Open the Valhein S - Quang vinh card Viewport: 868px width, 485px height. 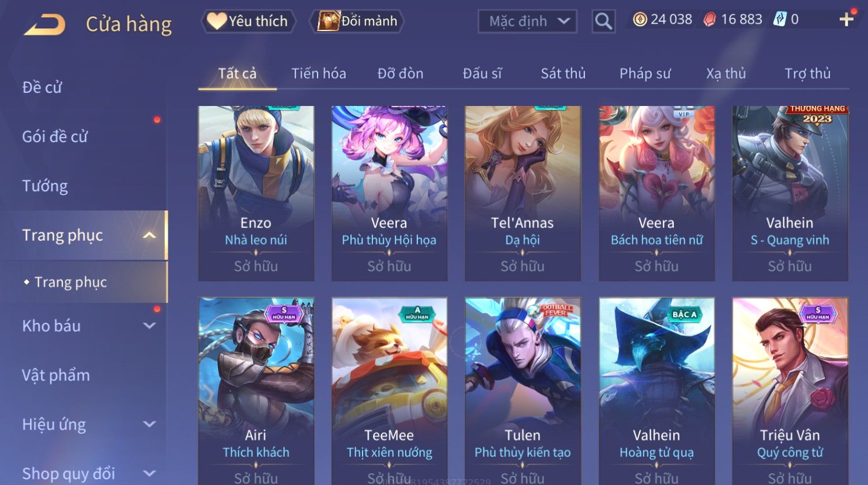tap(790, 193)
